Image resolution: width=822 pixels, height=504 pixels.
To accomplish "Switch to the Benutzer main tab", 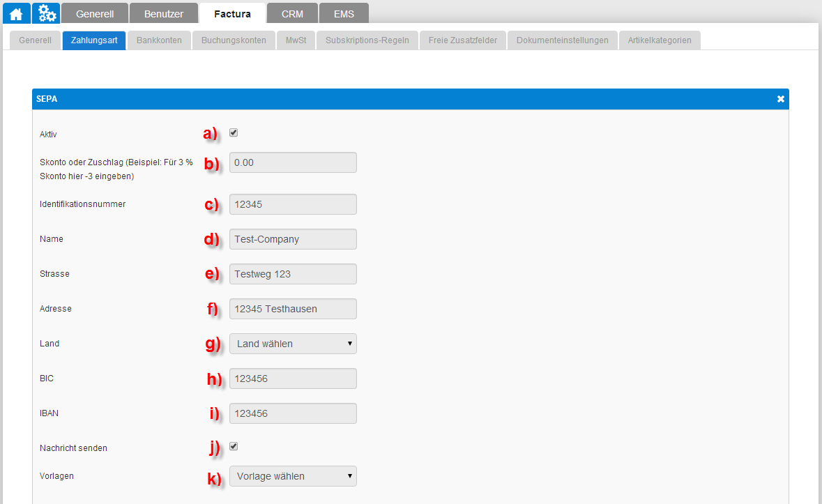I will click(164, 14).
